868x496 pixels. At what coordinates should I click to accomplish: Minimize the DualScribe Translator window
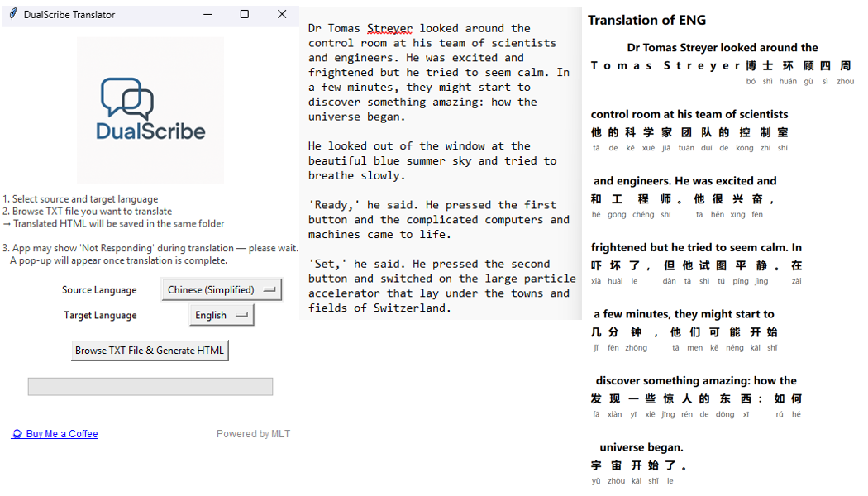(x=207, y=14)
